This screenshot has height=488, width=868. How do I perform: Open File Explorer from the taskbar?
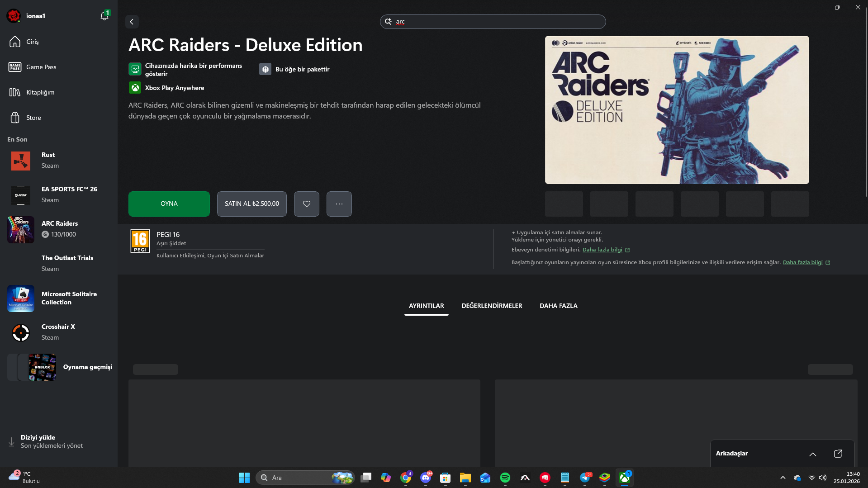(x=465, y=478)
